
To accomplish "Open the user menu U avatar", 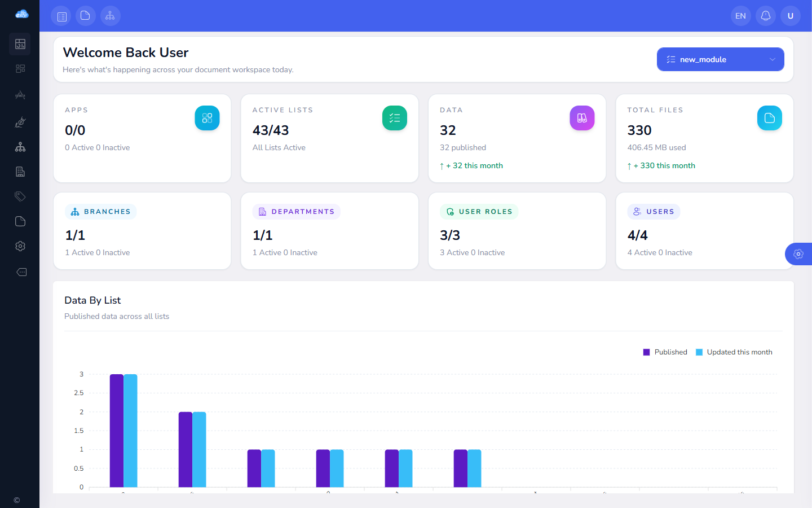I will tap(791, 16).
